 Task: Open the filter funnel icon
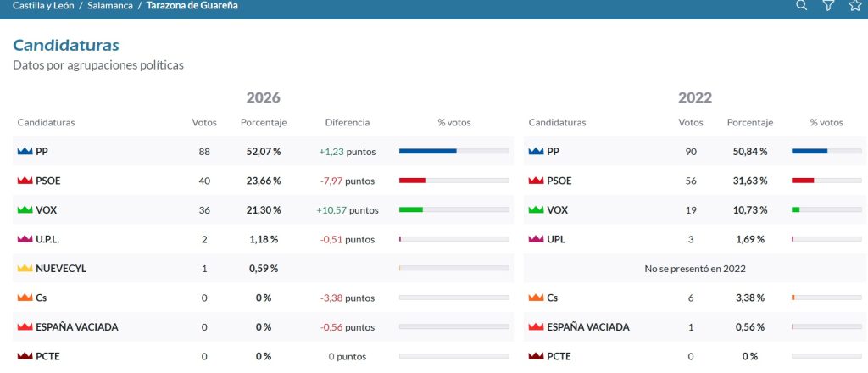point(828,6)
